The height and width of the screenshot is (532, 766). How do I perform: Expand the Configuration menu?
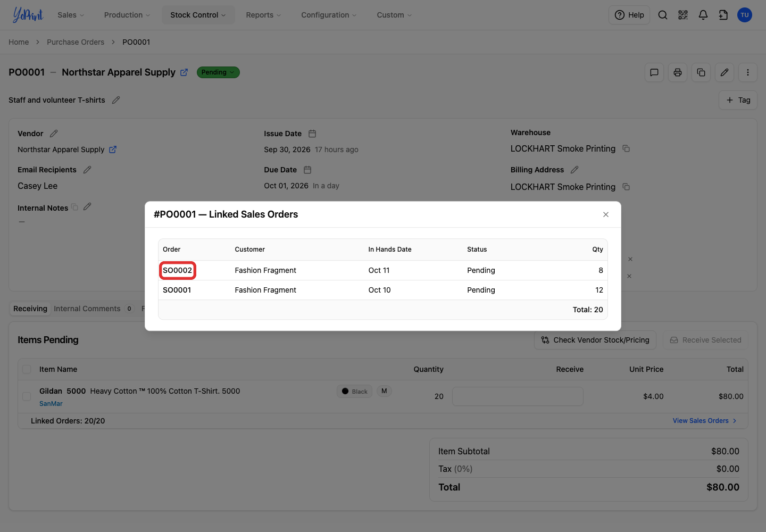click(329, 15)
